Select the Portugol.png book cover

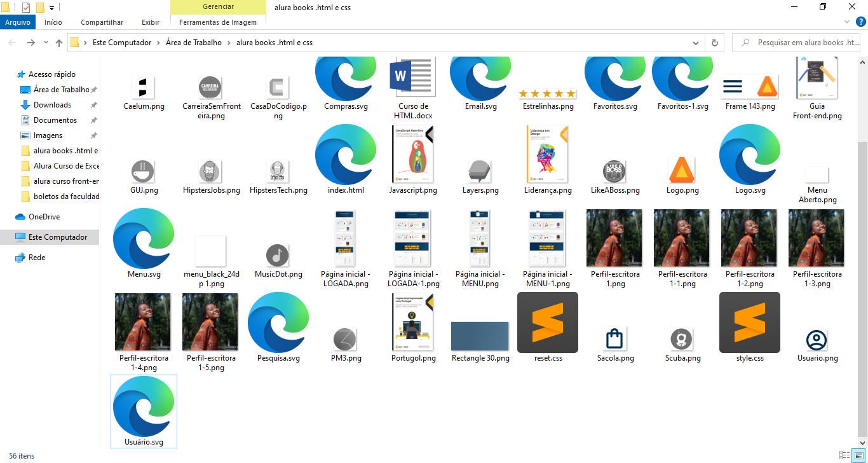413,322
